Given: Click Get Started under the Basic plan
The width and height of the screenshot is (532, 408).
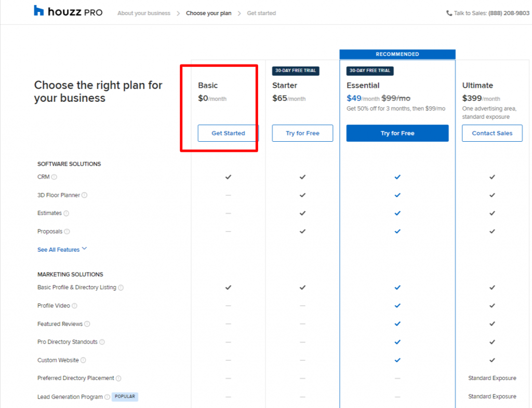Looking at the screenshot, I should click(x=227, y=133).
